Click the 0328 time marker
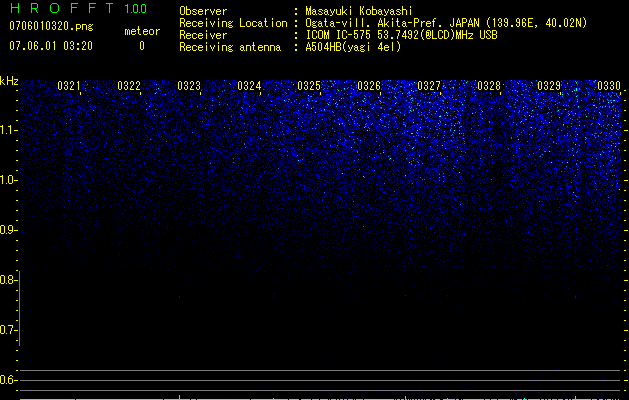This screenshot has width=629, height=400. (489, 86)
